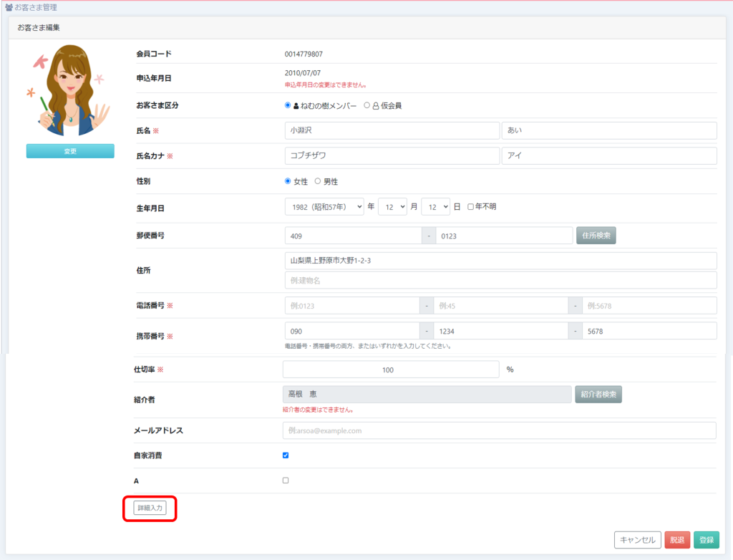The width and height of the screenshot is (733, 560).
Task: Click the red 脱退 button
Action: 677,540
